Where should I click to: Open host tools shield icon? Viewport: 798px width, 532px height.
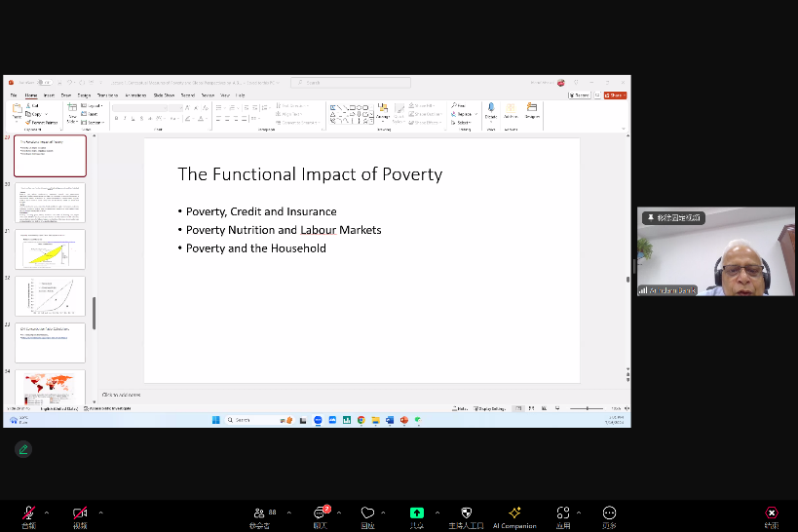[466, 513]
